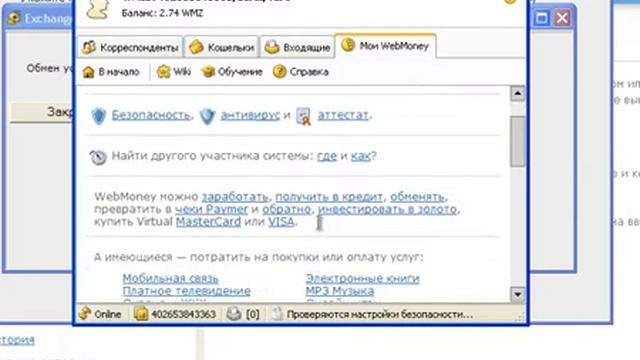Close the Exchanger background window
Viewport: 640px width, 360px height.
(562, 18)
